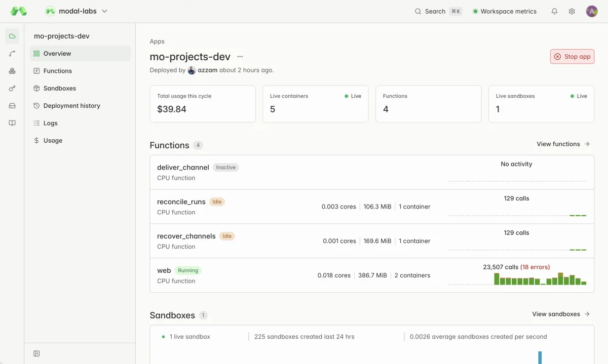Click the Modal logo in top-left corner
608x364 pixels.
click(19, 11)
